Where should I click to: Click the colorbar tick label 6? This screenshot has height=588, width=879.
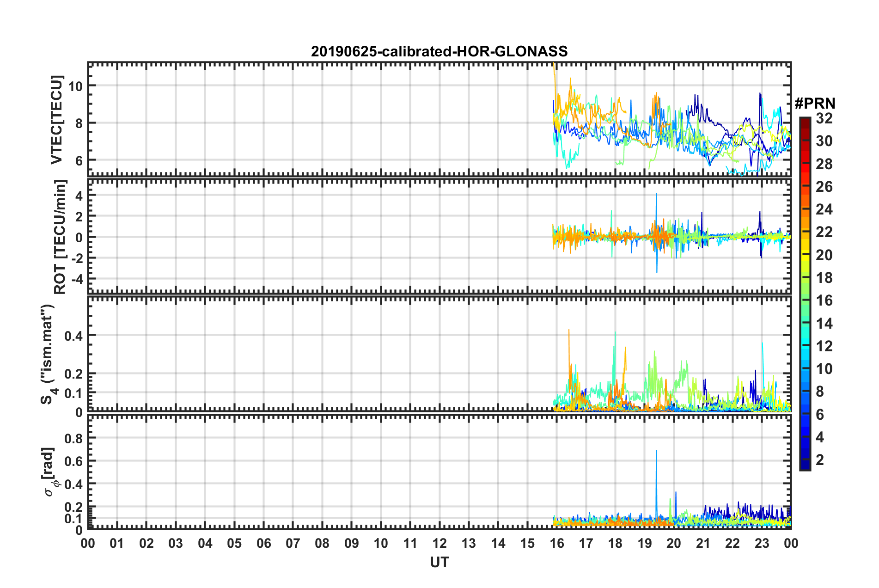[820, 415]
